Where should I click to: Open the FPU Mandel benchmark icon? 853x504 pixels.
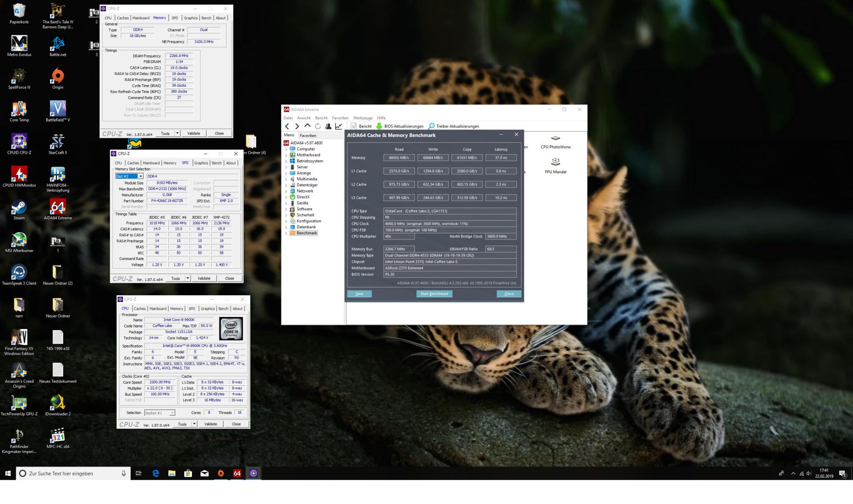pos(555,162)
